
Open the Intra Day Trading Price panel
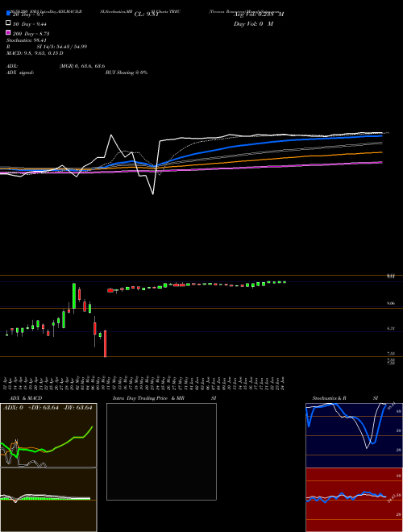tap(161, 451)
